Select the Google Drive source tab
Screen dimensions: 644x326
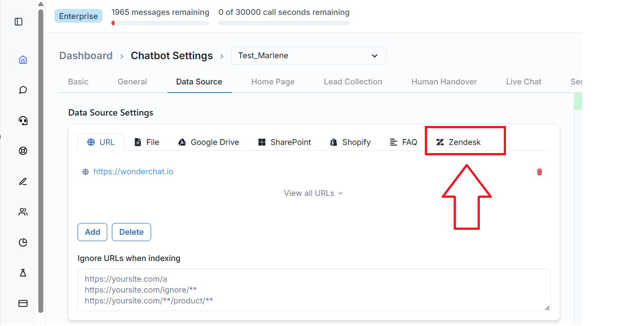coord(208,142)
